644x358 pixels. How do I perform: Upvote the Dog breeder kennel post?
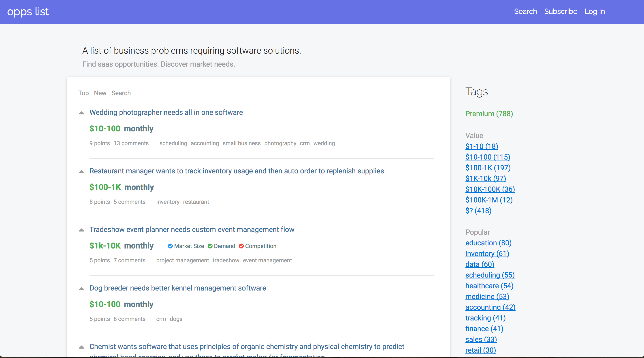click(81, 289)
